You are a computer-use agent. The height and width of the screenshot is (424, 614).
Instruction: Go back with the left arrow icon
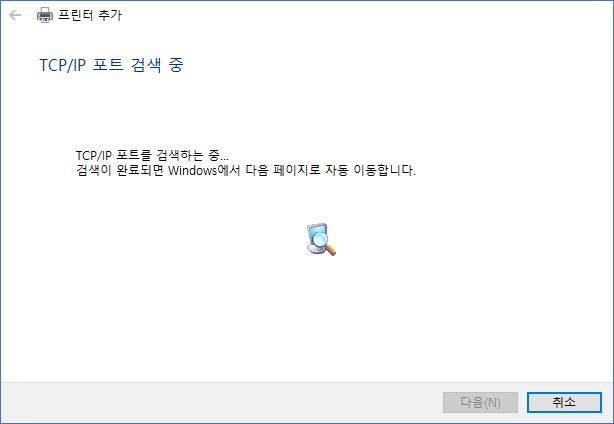[15, 15]
